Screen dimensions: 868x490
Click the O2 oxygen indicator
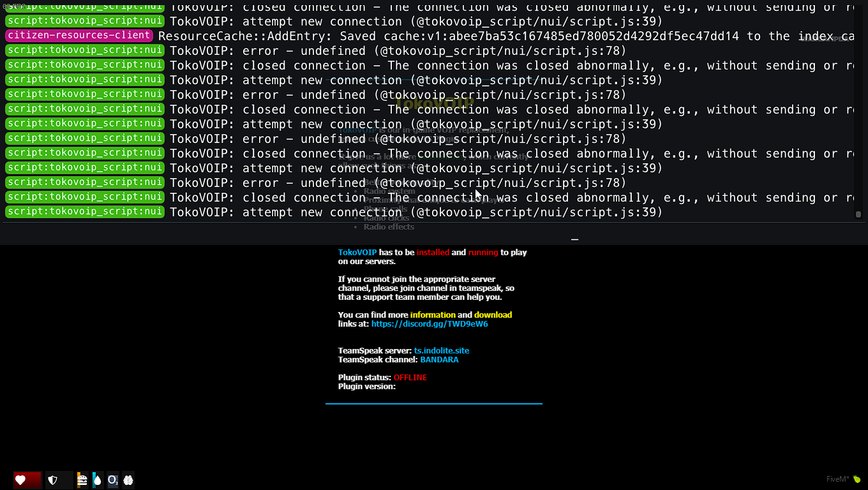point(112,480)
